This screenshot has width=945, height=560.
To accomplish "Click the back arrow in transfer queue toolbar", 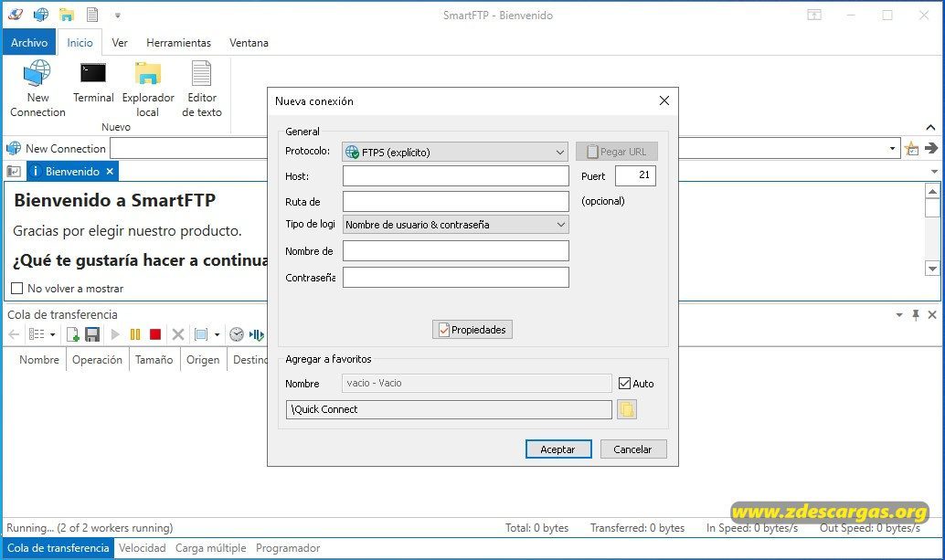I will pyautogui.click(x=14, y=334).
